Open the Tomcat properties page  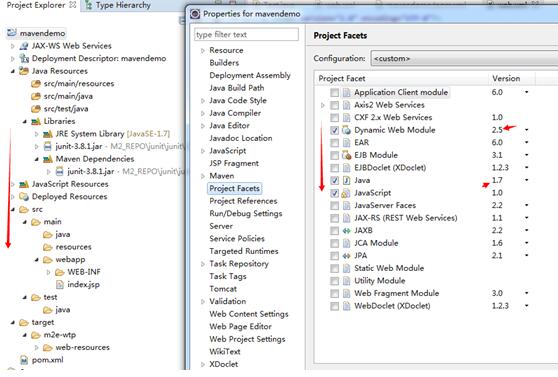[x=223, y=289]
